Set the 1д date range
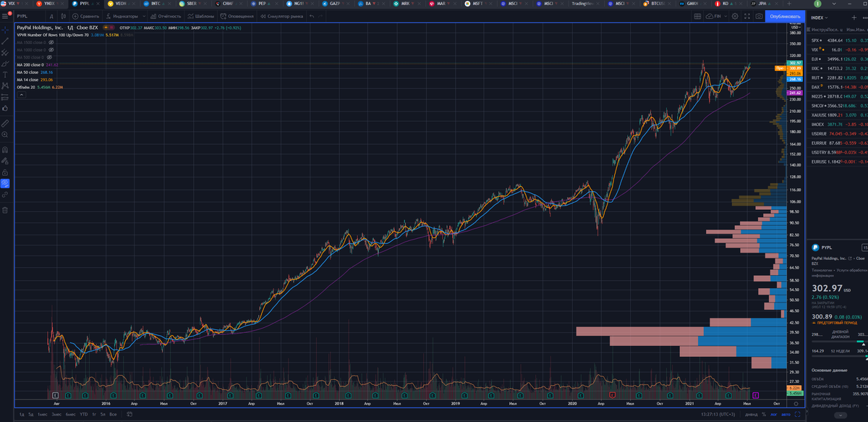The height and width of the screenshot is (422, 868). 22,414
